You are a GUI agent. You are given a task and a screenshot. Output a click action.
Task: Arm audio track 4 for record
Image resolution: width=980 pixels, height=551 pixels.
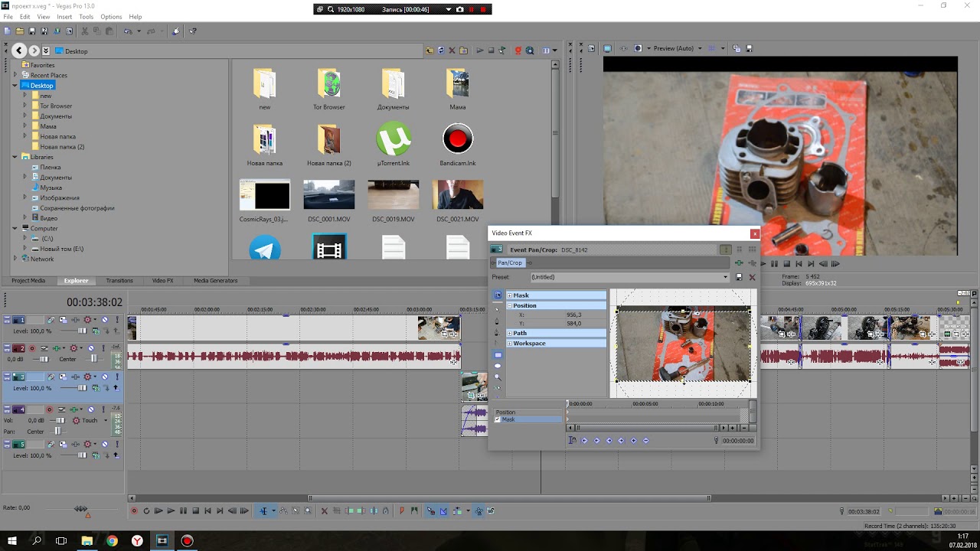coord(50,409)
